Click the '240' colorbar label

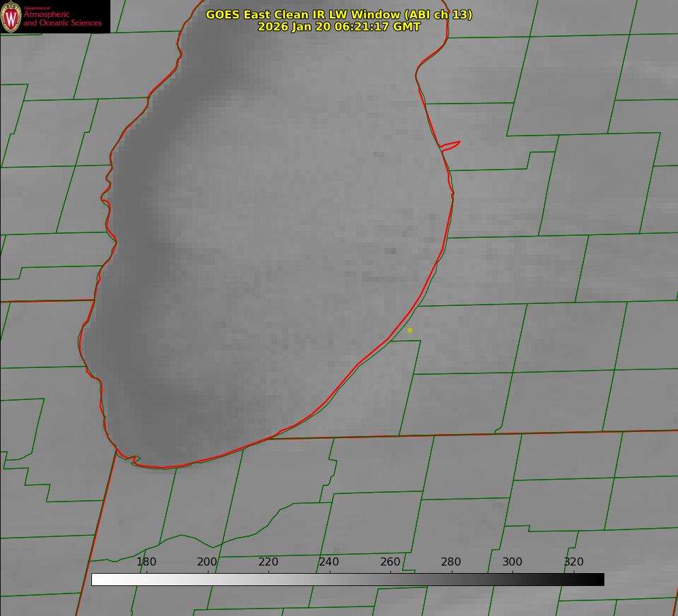[329, 561]
